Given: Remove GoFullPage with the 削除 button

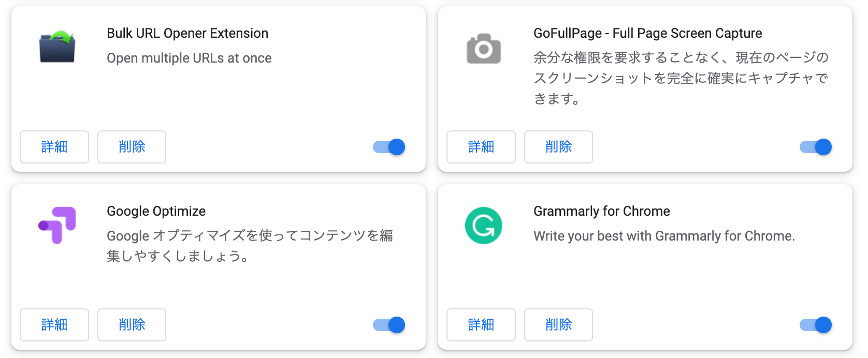Looking at the screenshot, I should [x=558, y=147].
